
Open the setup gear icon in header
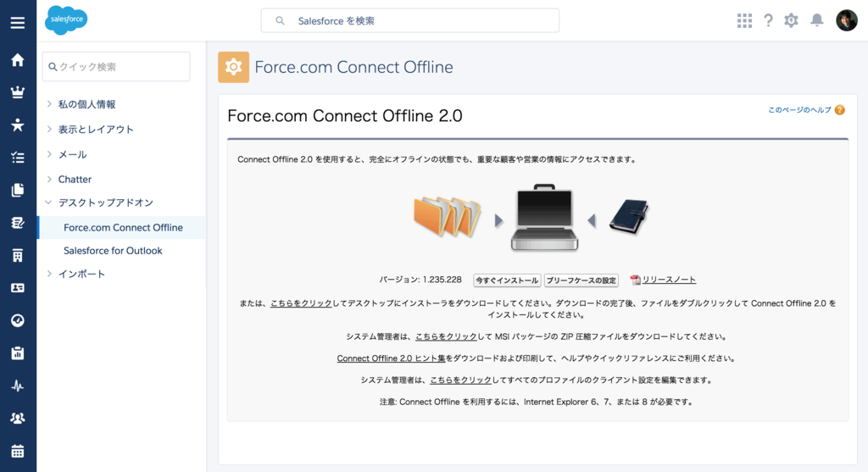point(791,20)
